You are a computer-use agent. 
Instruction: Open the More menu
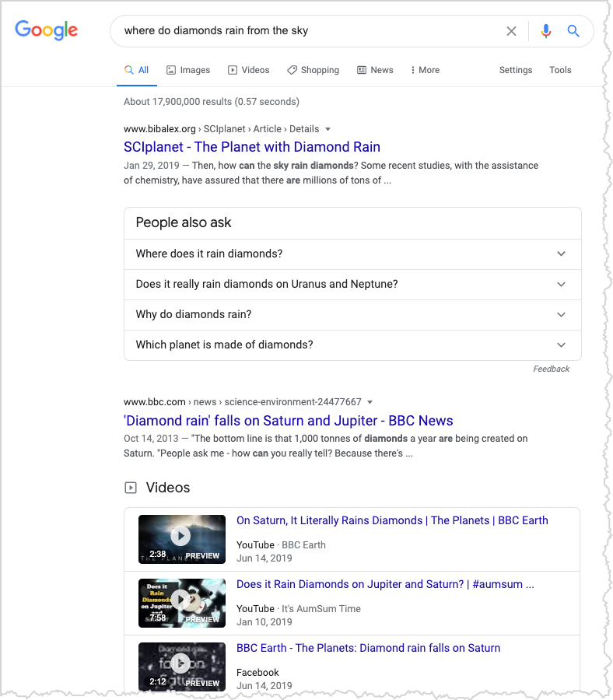425,70
